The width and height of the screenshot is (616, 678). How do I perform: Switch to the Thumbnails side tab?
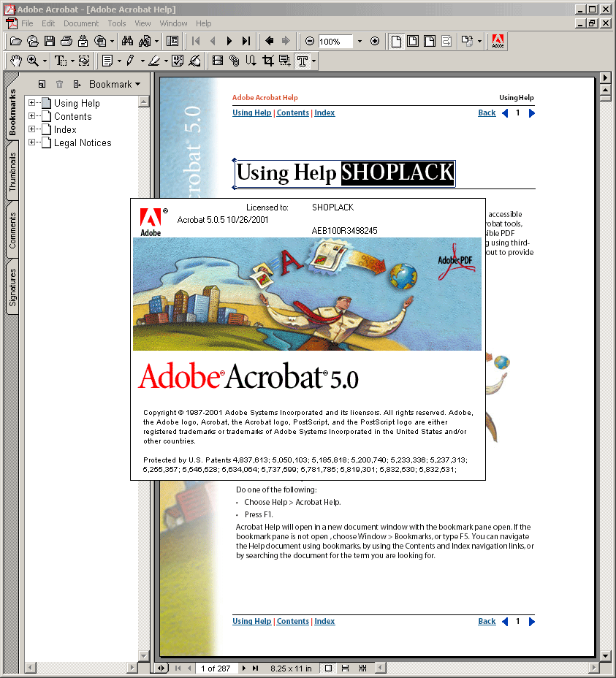[12, 172]
